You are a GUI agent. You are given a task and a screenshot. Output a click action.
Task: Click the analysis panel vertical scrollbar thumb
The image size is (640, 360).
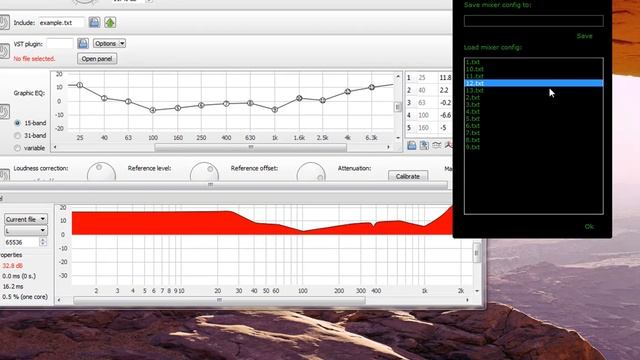click(476, 253)
